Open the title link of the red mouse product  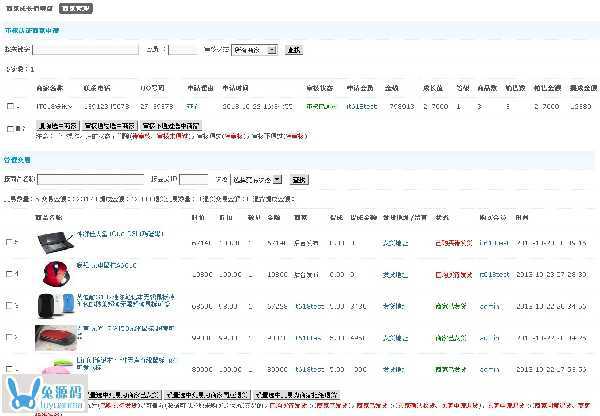pos(106,265)
